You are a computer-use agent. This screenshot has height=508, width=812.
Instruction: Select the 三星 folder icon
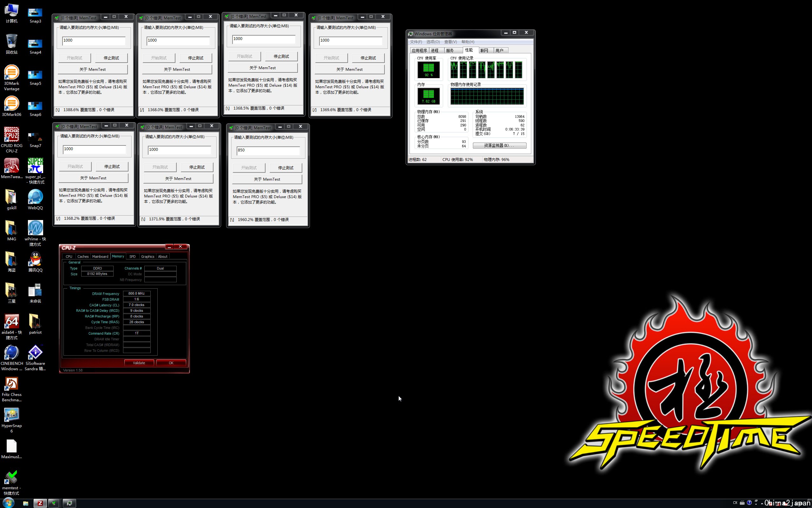tap(12, 293)
